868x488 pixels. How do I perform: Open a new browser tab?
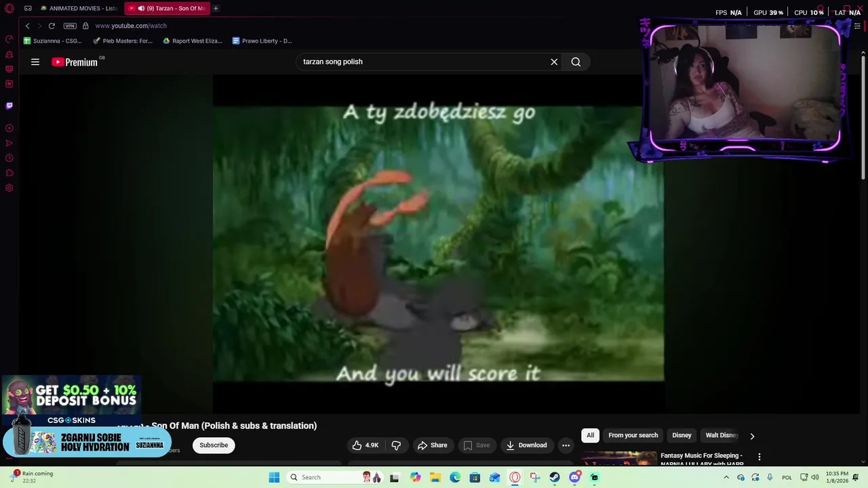(216, 9)
